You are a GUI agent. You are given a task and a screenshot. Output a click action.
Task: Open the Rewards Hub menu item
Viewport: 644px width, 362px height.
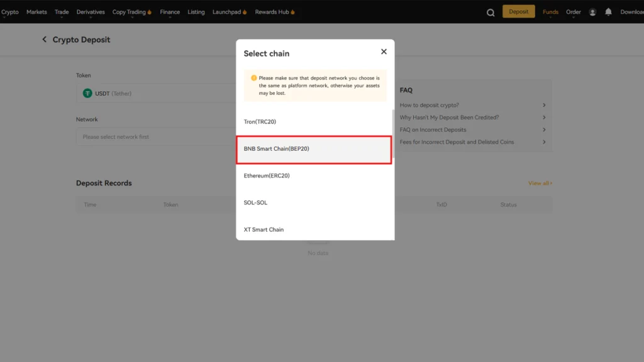click(272, 12)
